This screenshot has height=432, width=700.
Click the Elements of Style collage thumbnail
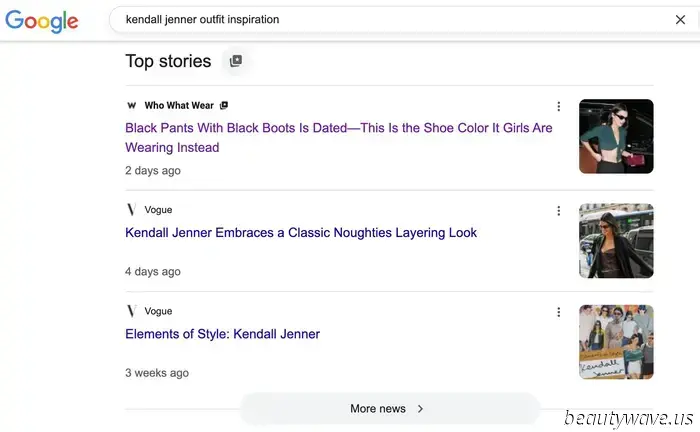[615, 342]
